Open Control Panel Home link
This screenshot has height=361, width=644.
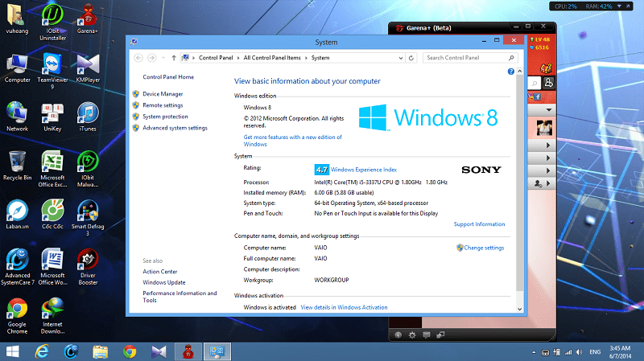coord(168,76)
